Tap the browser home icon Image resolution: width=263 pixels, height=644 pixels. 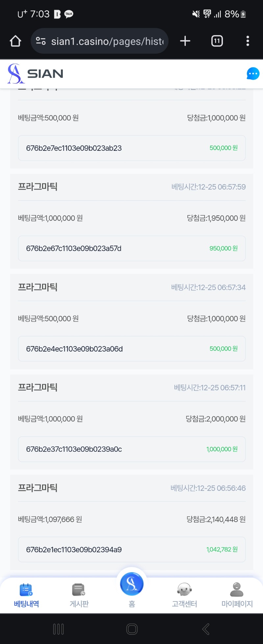[15, 41]
